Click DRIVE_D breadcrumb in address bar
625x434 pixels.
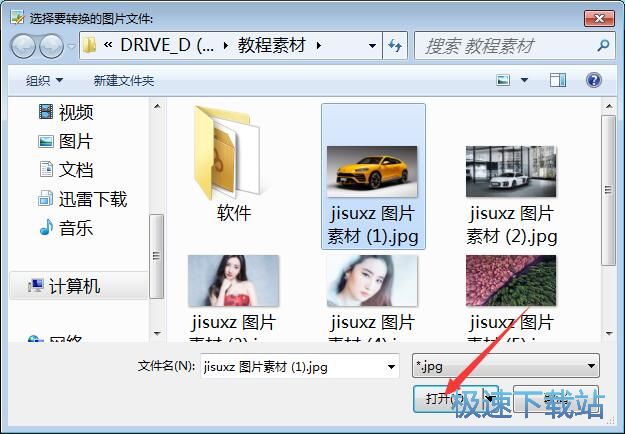(x=167, y=45)
